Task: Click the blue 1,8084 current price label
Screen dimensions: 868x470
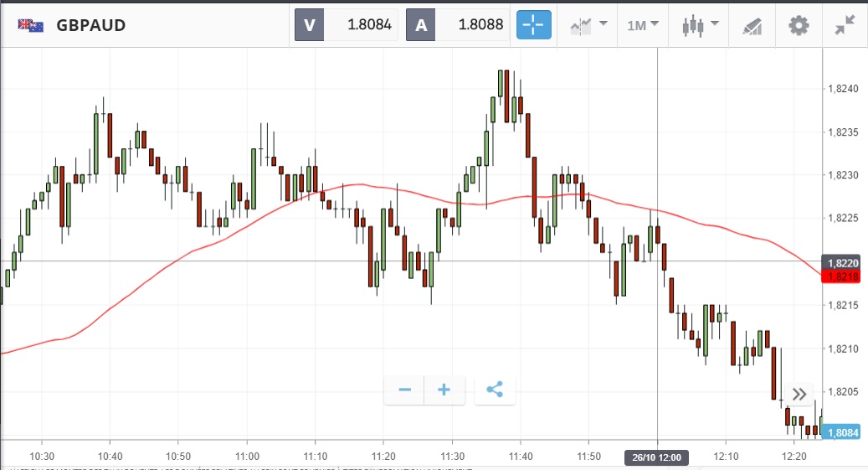Action: (x=845, y=432)
